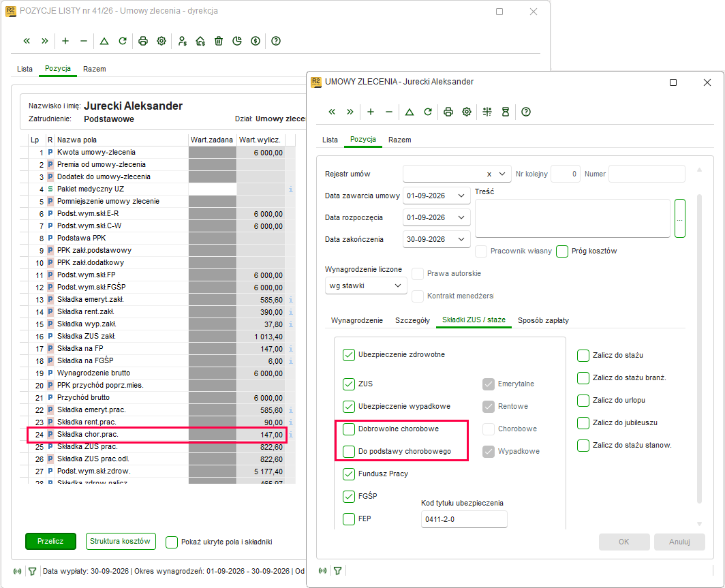Toggle FGŚP checkbox
This screenshot has width=725, height=588.
[349, 497]
